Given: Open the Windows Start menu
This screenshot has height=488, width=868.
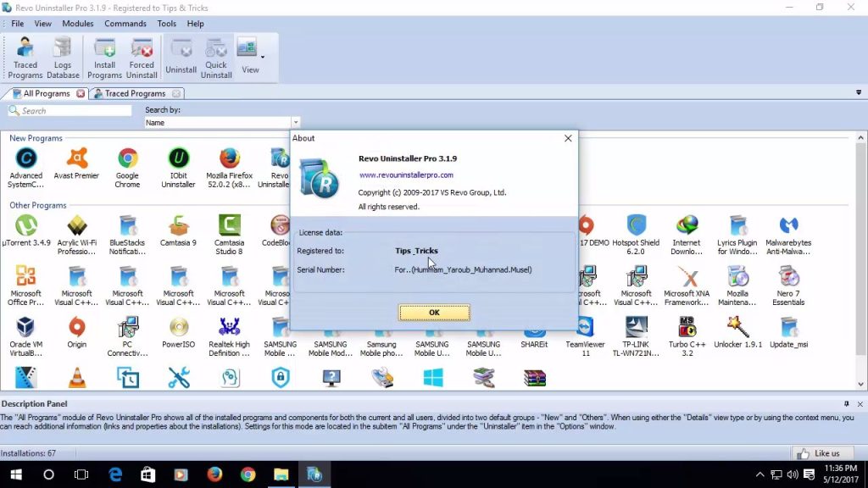Looking at the screenshot, I should click(x=16, y=474).
